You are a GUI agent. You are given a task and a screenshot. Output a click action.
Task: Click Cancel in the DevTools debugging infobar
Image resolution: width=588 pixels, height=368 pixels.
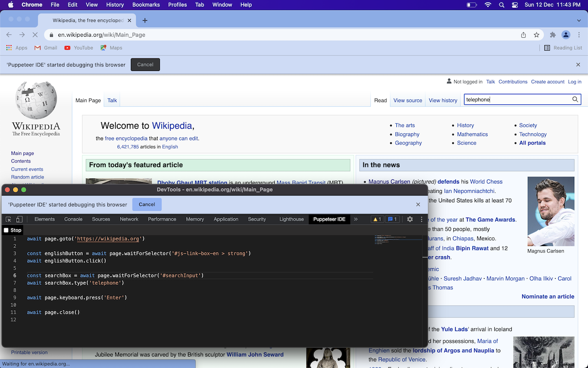pos(147,205)
